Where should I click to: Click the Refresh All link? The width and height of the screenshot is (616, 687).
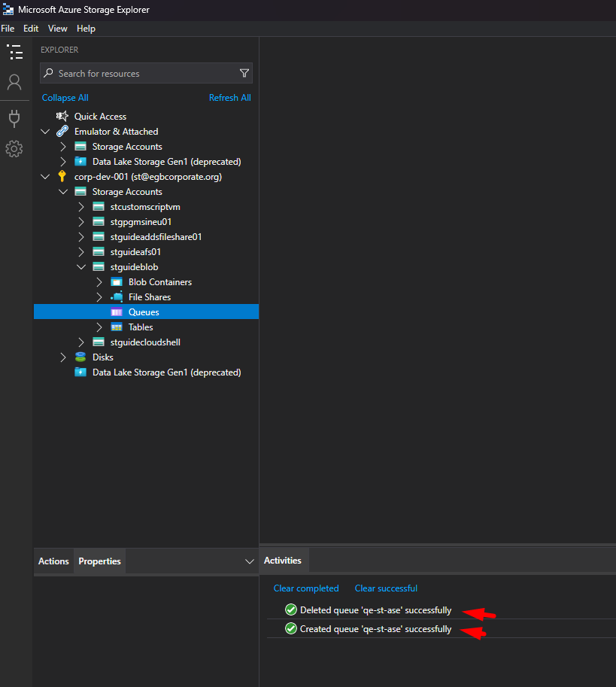[230, 97]
